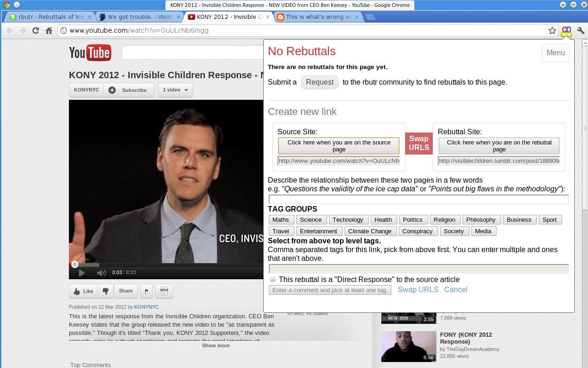Click the comma separated tags input field

point(419,269)
